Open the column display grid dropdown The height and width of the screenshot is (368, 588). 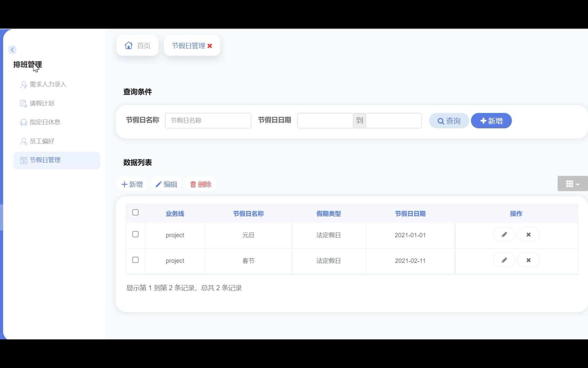(x=573, y=184)
